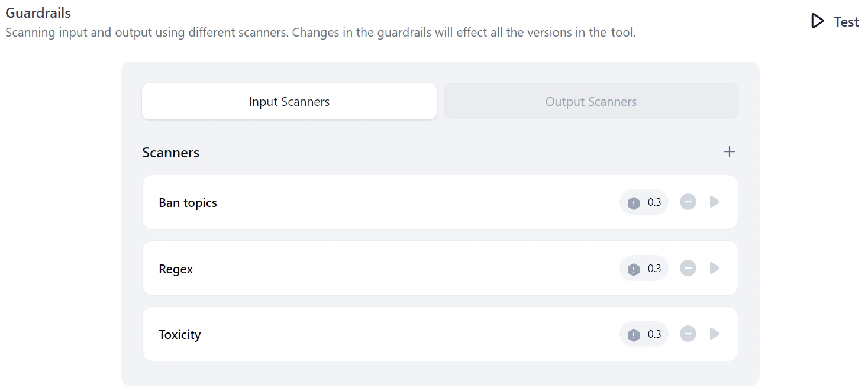Click the Scanners section label
This screenshot has width=868, height=391.
tap(170, 152)
